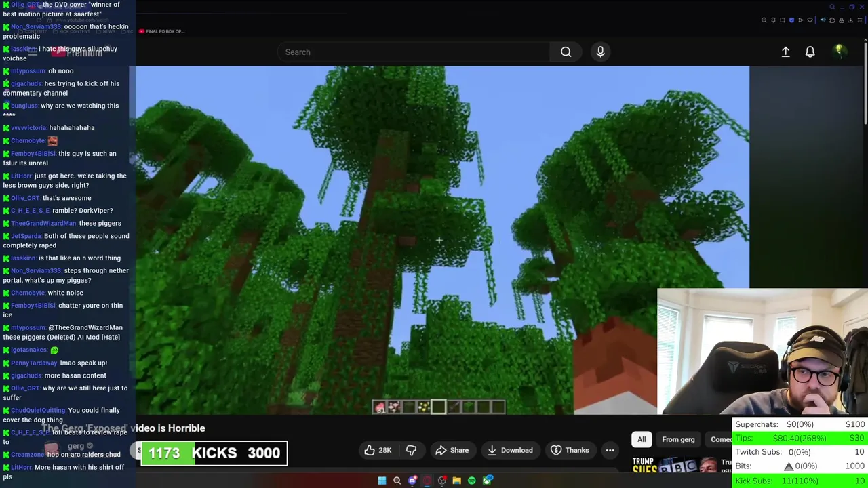Screen dimensions: 868x488
Task: Open the browser downloads icon
Action: [x=850, y=20]
